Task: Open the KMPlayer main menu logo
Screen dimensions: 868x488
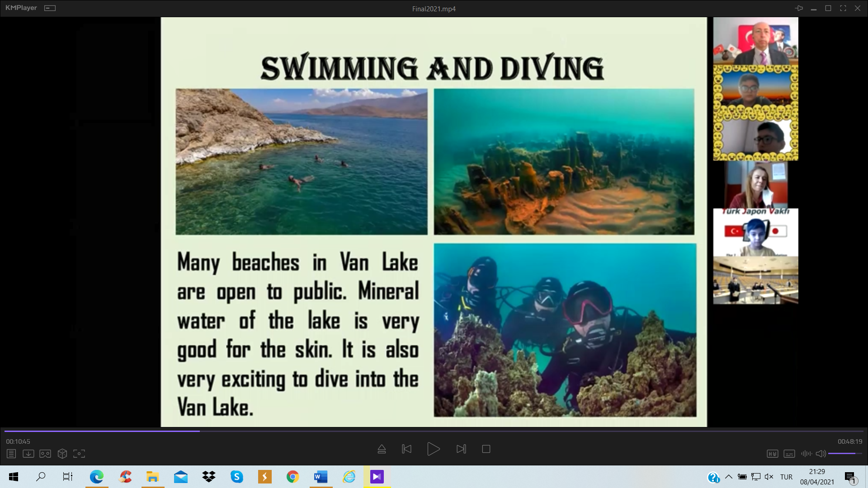Action: (x=21, y=8)
